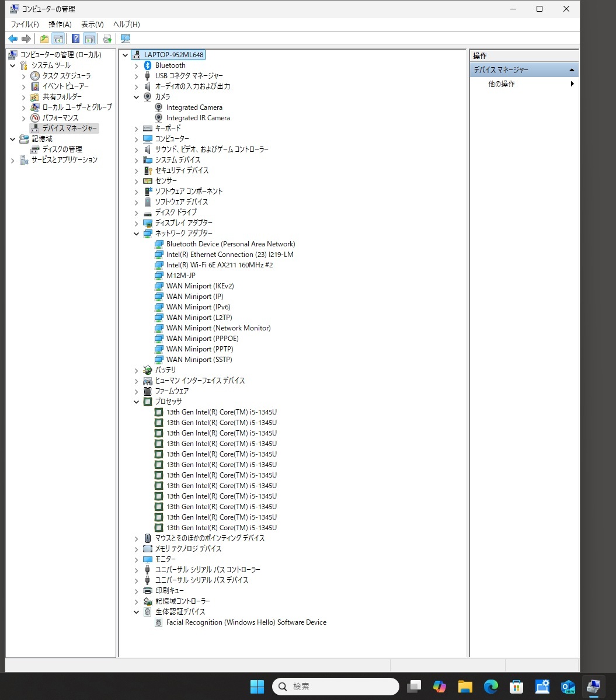Click the gray Forward arrow in toolbar
This screenshot has height=700, width=616.
coord(26,39)
